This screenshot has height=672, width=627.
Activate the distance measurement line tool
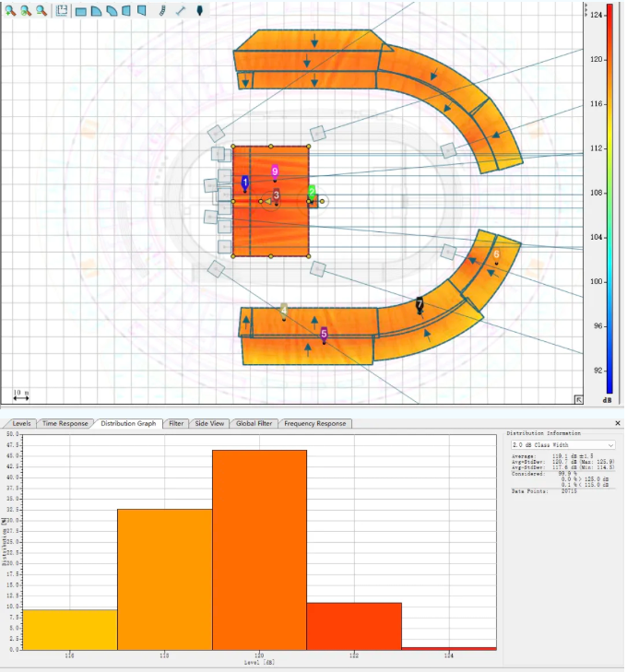(x=181, y=11)
